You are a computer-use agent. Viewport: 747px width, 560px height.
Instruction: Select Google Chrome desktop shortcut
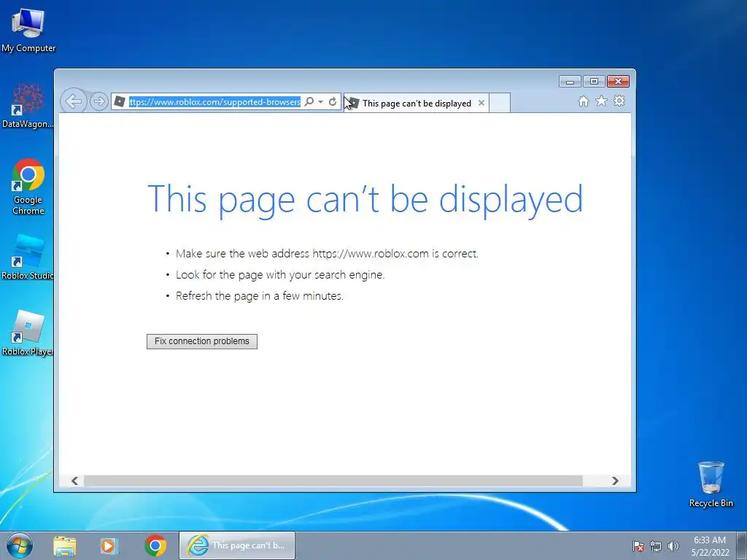(x=28, y=187)
